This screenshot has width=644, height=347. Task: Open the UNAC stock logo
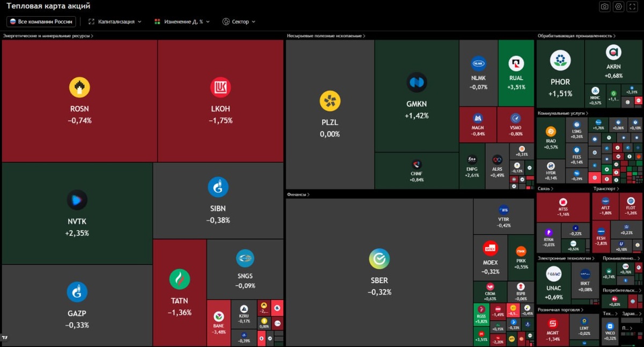(554, 274)
